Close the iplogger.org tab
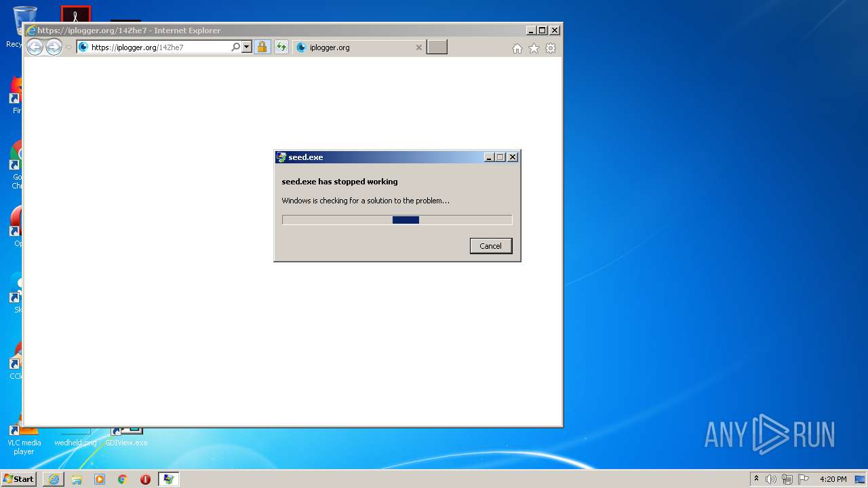 [418, 47]
